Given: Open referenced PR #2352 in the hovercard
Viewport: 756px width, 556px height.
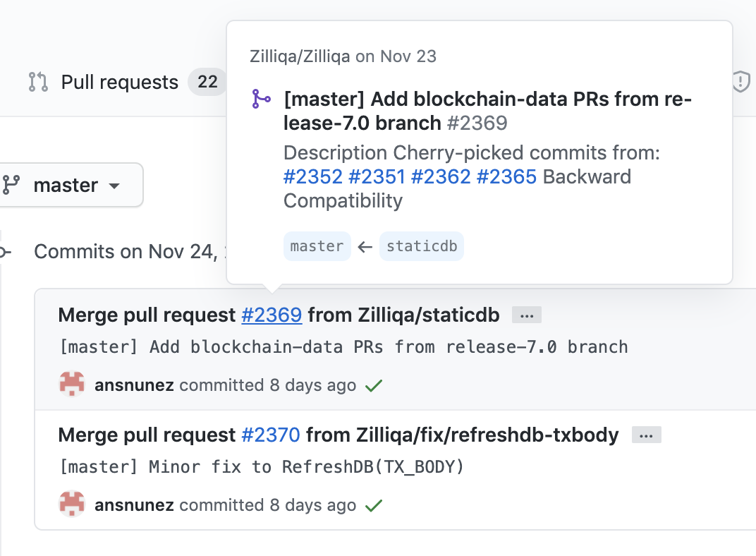Looking at the screenshot, I should [313, 176].
